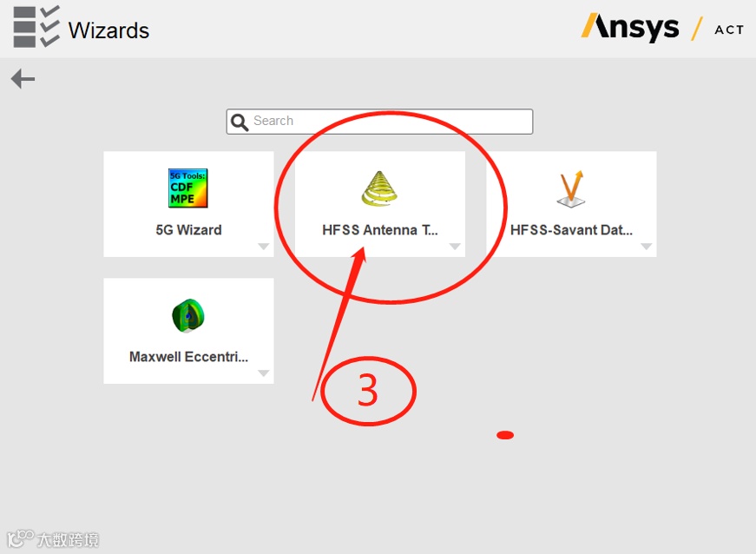Image resolution: width=756 pixels, height=554 pixels.
Task: Click the Ansys logo
Action: [x=630, y=28]
